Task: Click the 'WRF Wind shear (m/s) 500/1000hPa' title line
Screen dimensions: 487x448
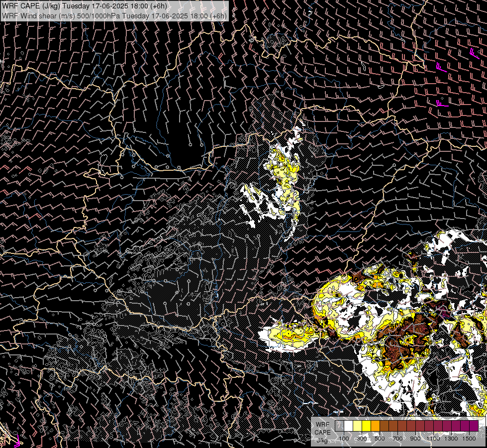Action: (x=114, y=15)
